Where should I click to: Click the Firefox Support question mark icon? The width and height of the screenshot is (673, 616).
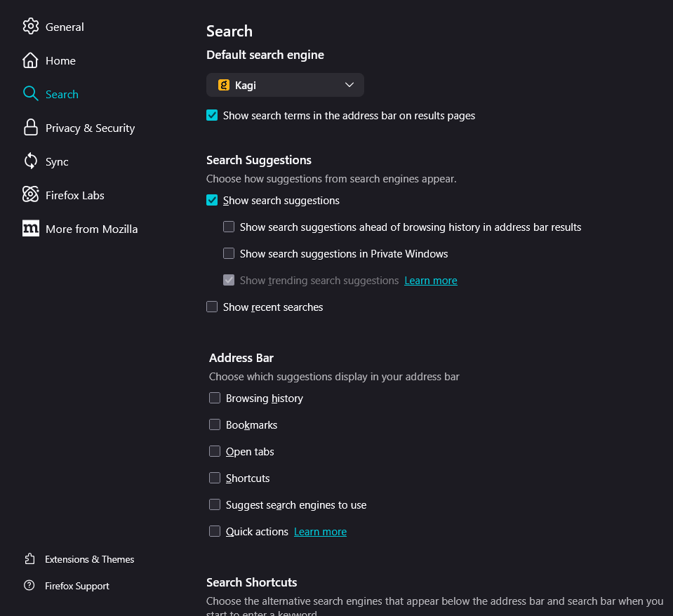coord(29,586)
